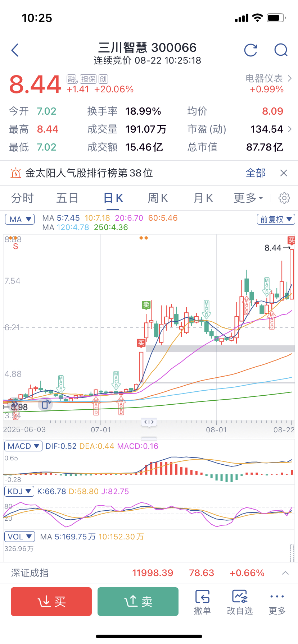
Task: Tap the MA 5:7.45 legend
Action: pyautogui.click(x=61, y=218)
